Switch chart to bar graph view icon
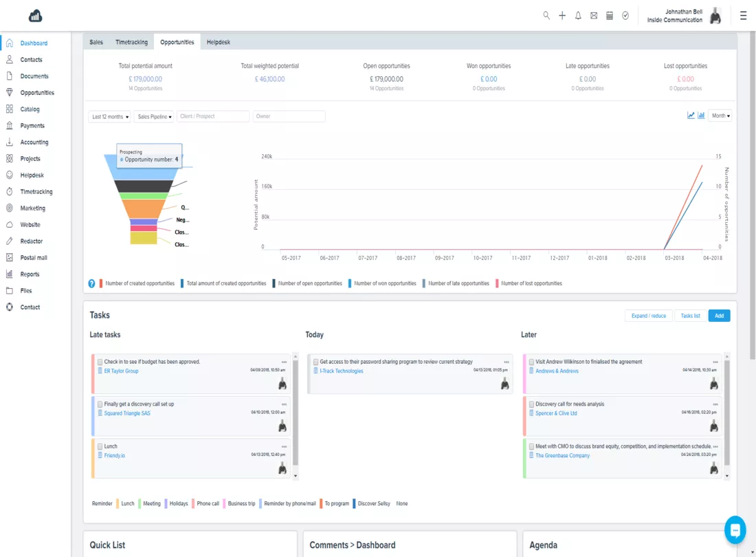 coord(701,116)
